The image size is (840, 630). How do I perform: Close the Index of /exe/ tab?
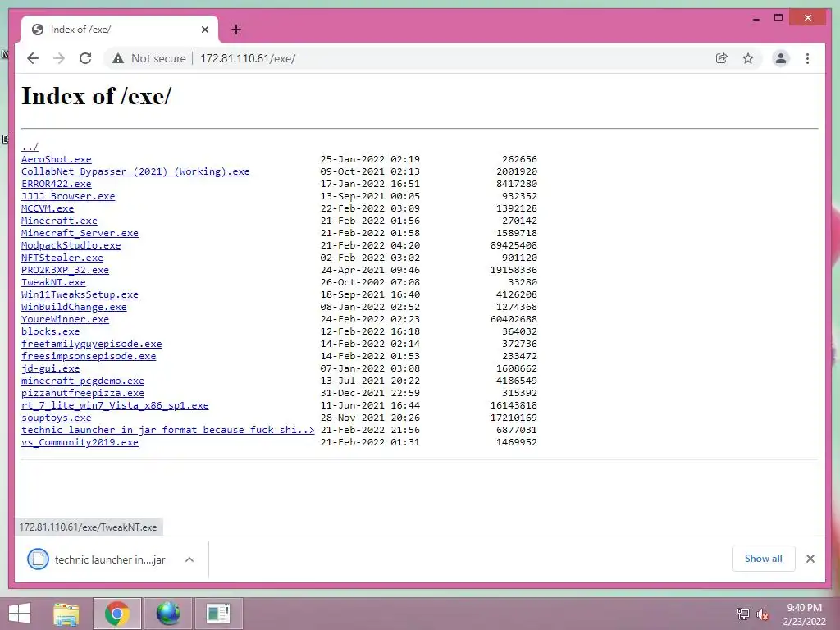tap(204, 30)
